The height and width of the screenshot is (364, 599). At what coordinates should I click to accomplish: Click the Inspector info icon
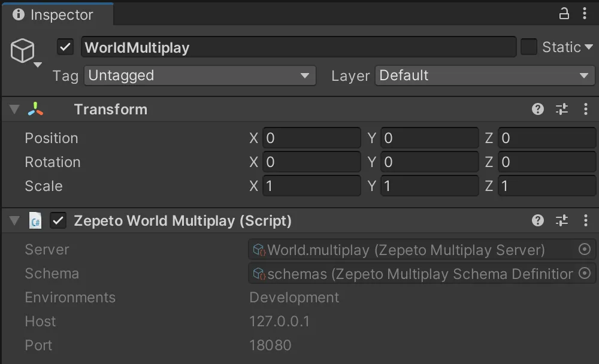pos(19,14)
